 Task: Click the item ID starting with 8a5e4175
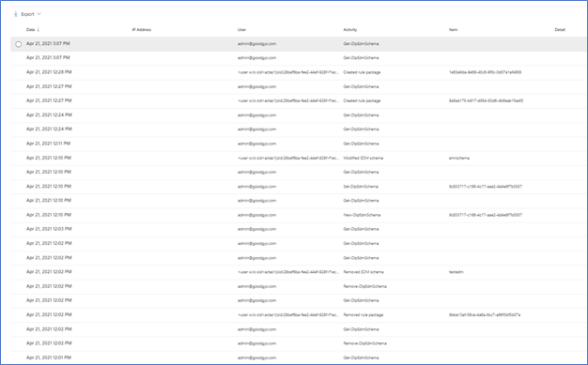coord(486,100)
